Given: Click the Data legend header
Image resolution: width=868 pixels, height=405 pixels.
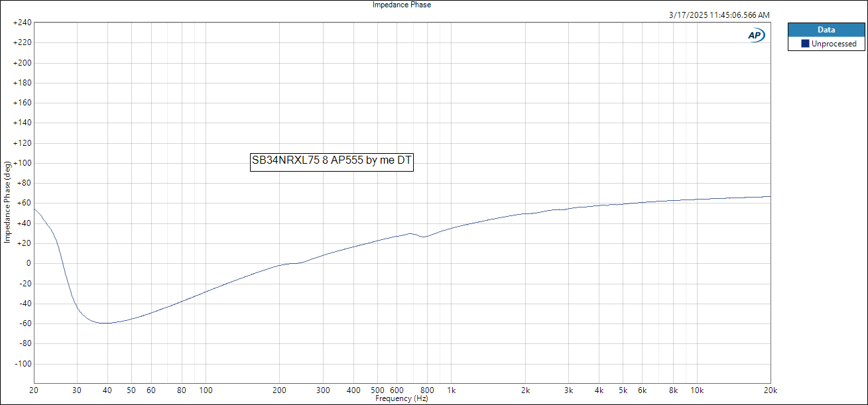Looking at the screenshot, I should pyautogui.click(x=826, y=30).
